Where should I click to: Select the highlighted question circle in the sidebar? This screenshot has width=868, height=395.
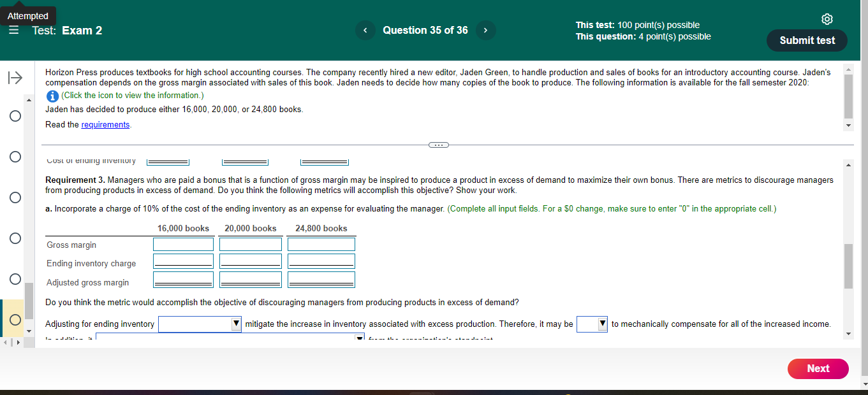pyautogui.click(x=14, y=319)
